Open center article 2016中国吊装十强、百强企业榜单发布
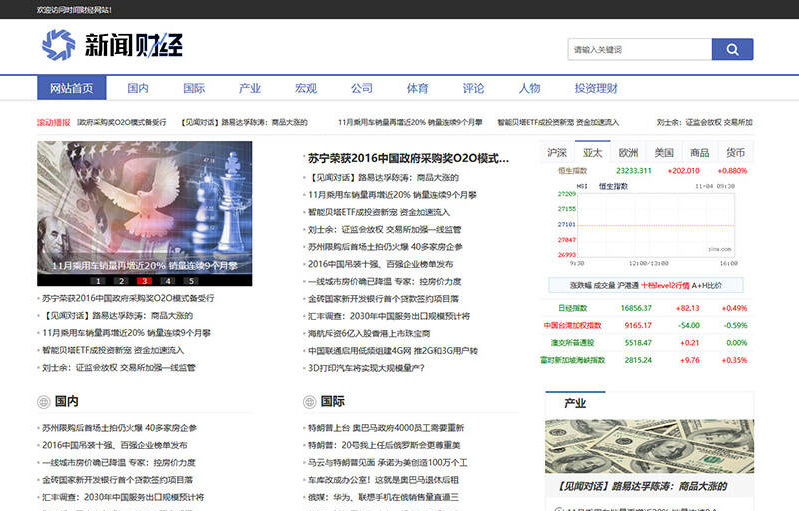 [380, 264]
